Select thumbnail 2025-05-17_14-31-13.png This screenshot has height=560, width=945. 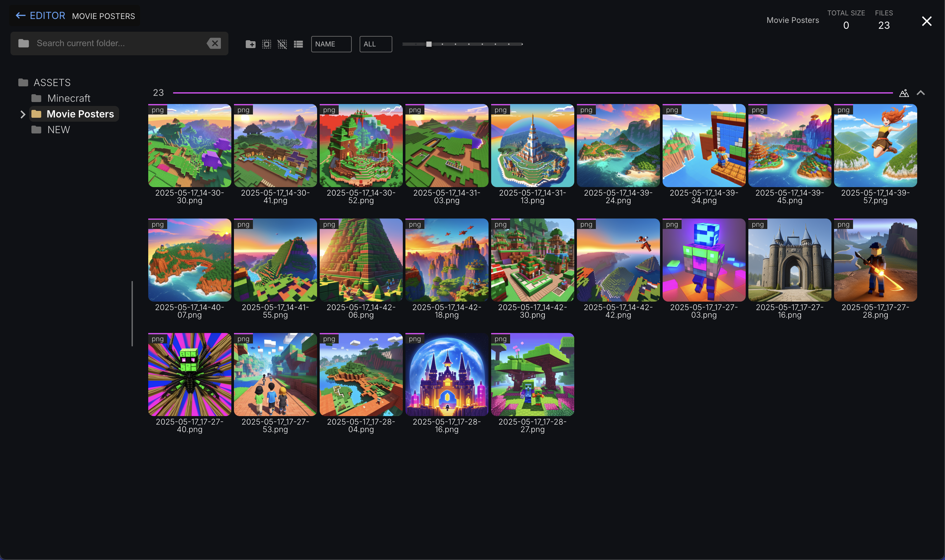532,145
